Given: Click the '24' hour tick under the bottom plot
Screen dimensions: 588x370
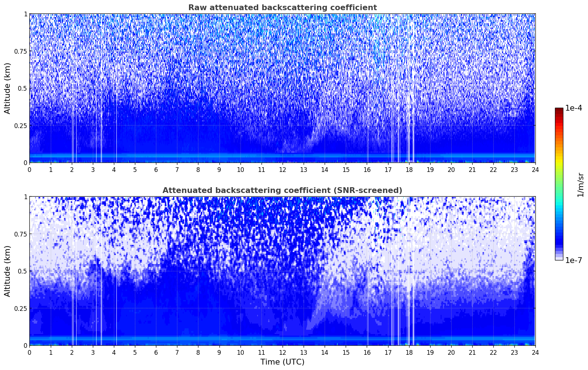Looking at the screenshot, I should 535,352.
